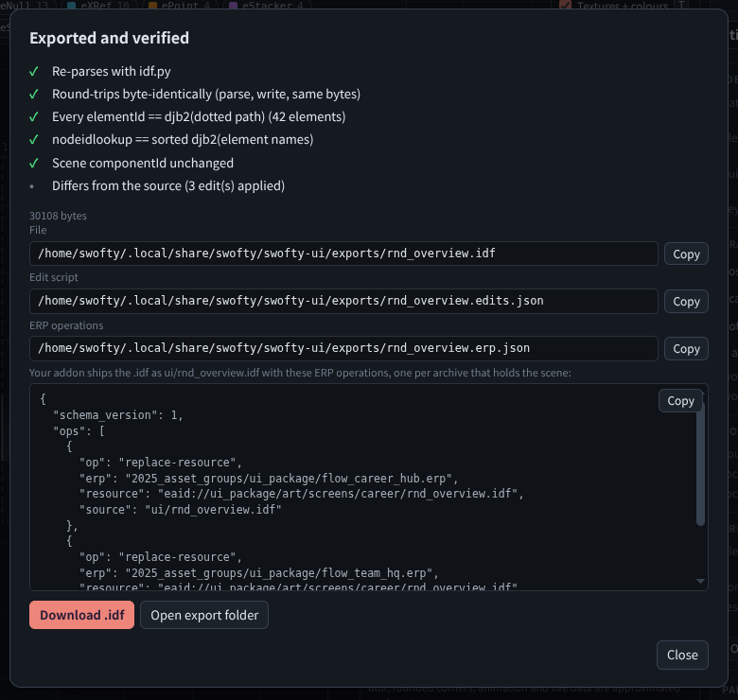This screenshot has height=700, width=738.
Task: Click the eStacker 4 chip behind dialog
Action: pos(266,5)
